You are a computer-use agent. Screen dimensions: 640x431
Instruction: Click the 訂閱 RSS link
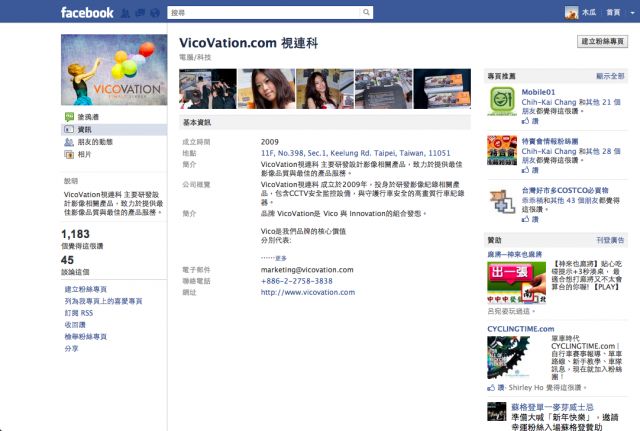(79, 313)
